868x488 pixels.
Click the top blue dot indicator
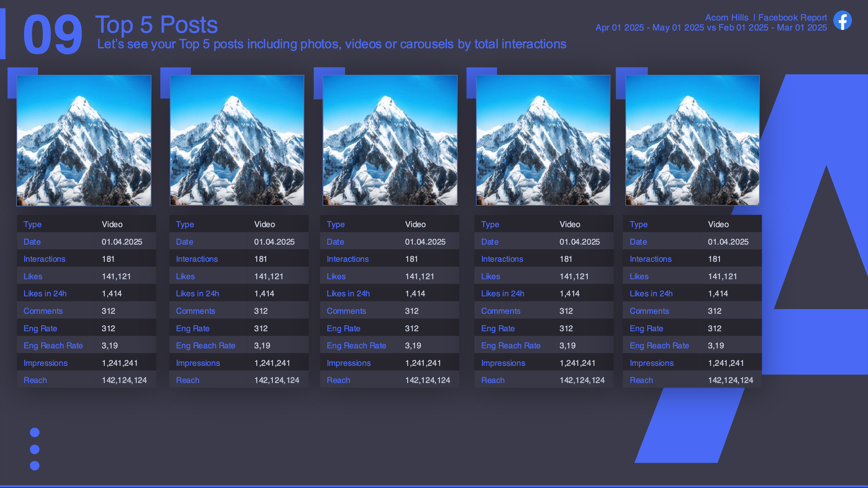pyautogui.click(x=35, y=433)
